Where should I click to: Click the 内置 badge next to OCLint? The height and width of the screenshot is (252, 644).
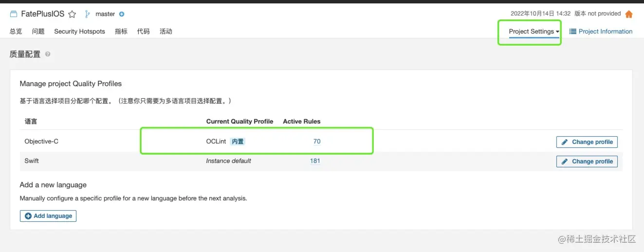238,142
